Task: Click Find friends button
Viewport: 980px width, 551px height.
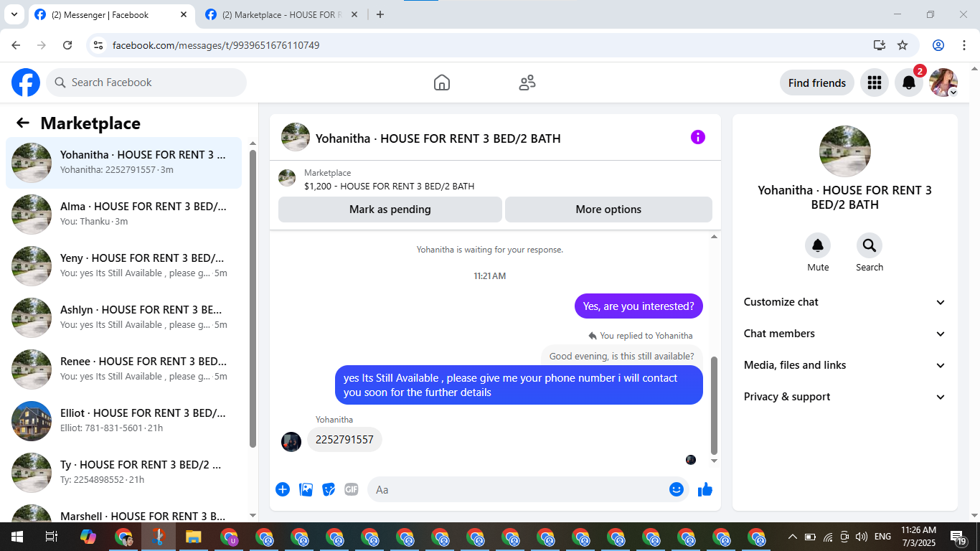Action: click(817, 83)
